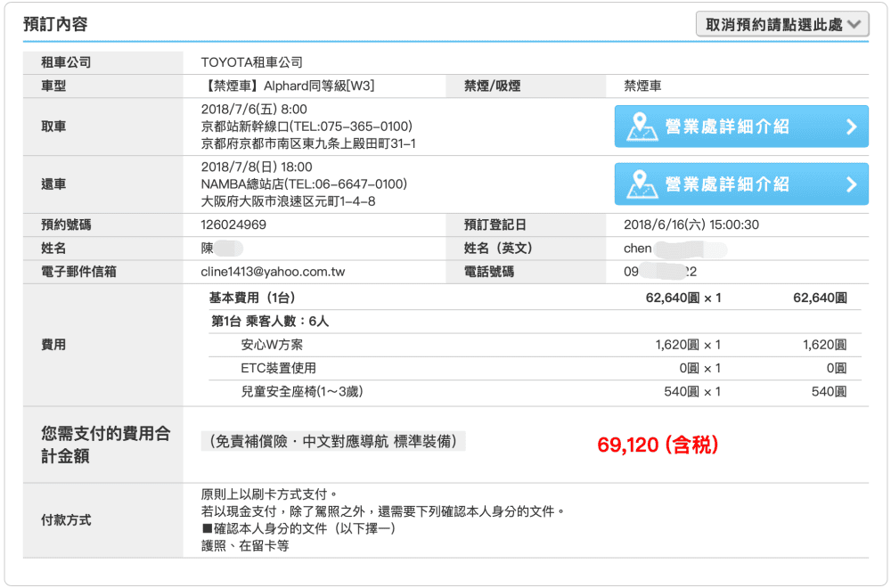This screenshot has width=891, height=588.
Task: Click the 安心W方案 fee item
Action: pos(272,345)
